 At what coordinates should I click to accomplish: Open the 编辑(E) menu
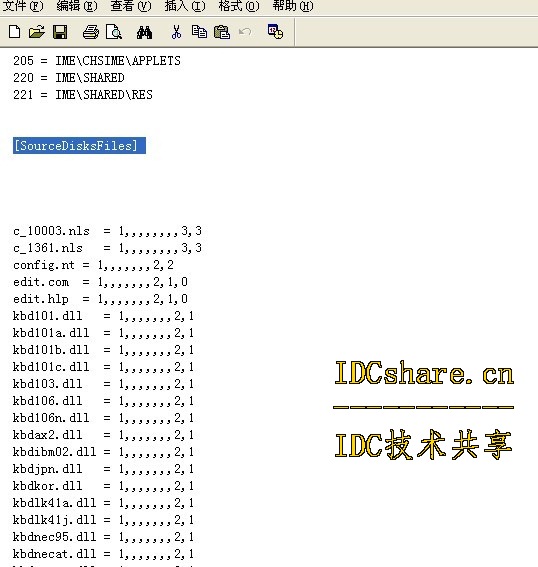[77, 6]
